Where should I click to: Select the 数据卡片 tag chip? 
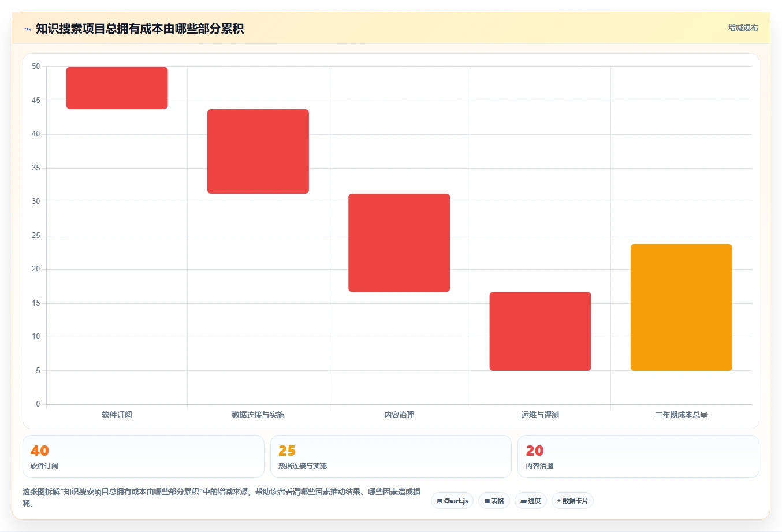pyautogui.click(x=572, y=501)
